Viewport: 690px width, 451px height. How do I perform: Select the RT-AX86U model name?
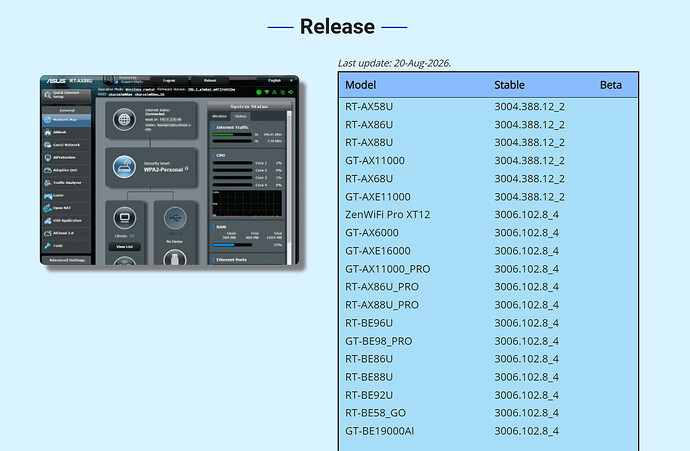pos(369,125)
